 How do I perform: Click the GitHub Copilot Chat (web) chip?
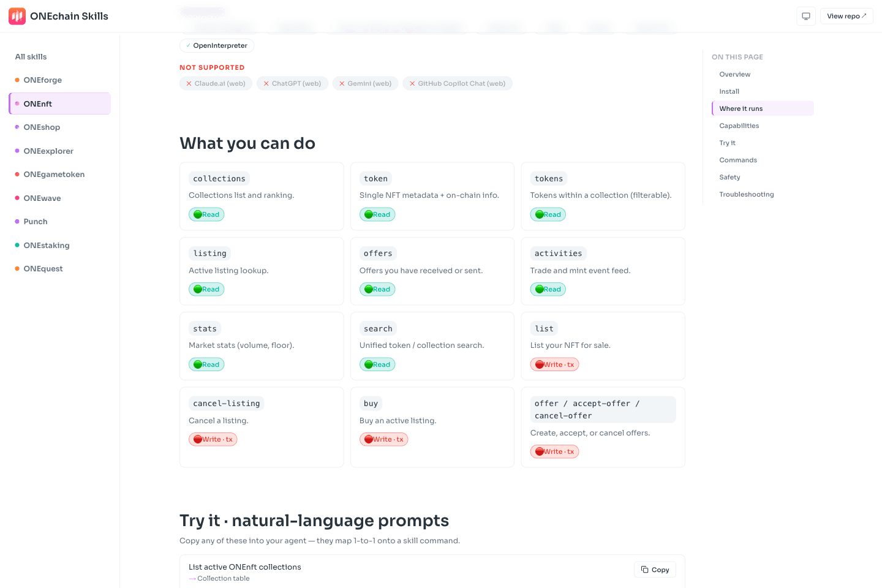pyautogui.click(x=458, y=83)
